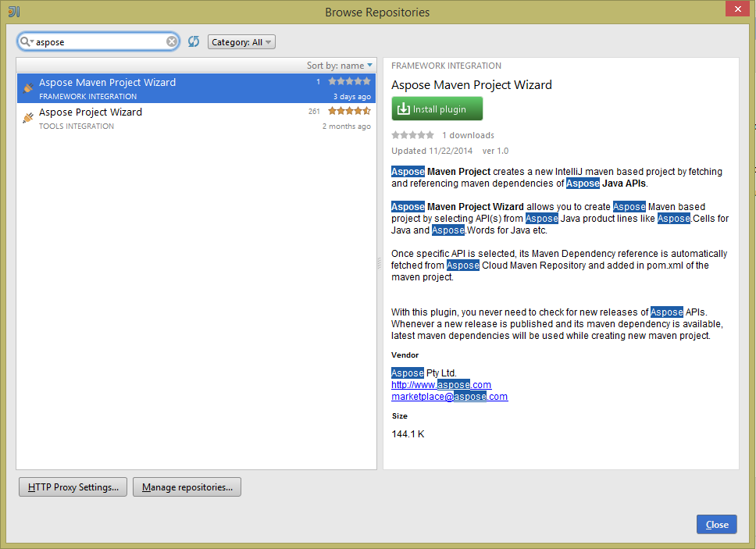
Task: Click the first gray rating star
Action: coord(395,134)
